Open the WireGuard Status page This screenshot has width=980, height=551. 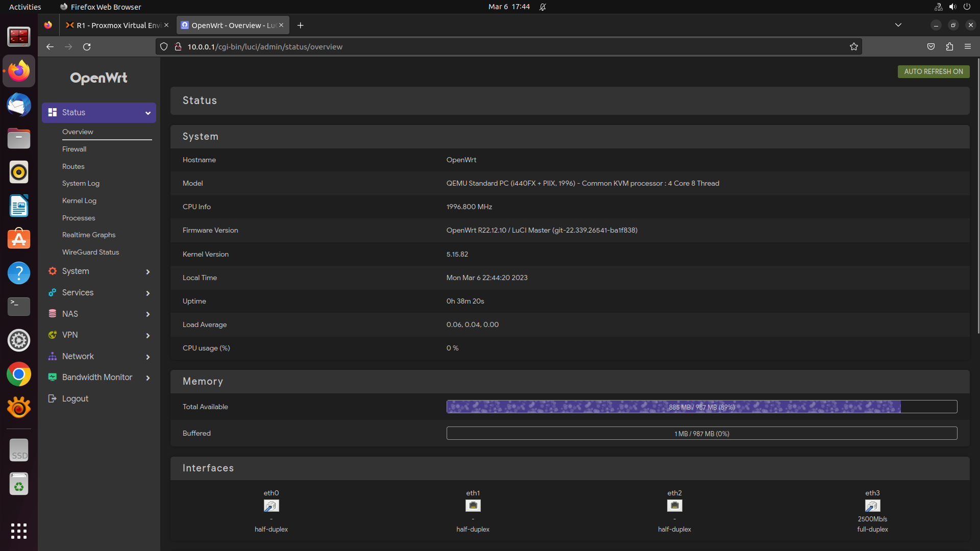(90, 252)
